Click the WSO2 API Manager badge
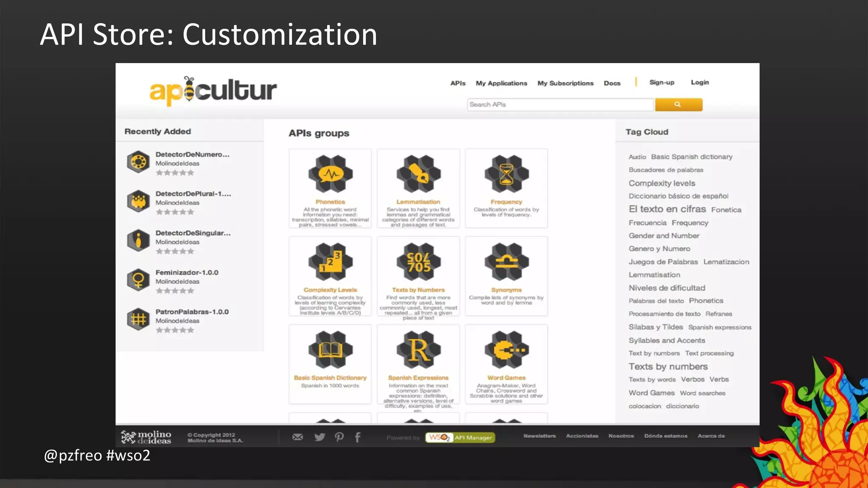This screenshot has width=868, height=488. pyautogui.click(x=460, y=438)
